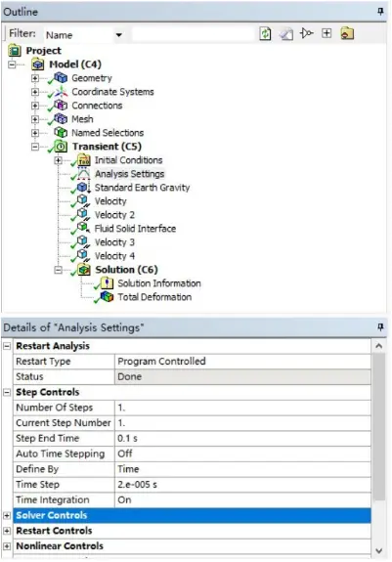Click the expand-all plus icon in the Outline toolbar
This screenshot has width=392, height=562.
[x=327, y=33]
